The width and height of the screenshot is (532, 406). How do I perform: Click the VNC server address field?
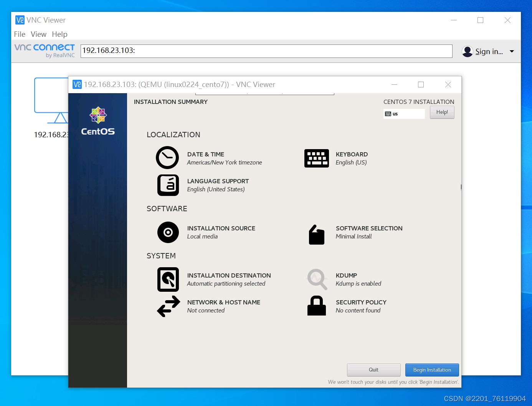[266, 51]
